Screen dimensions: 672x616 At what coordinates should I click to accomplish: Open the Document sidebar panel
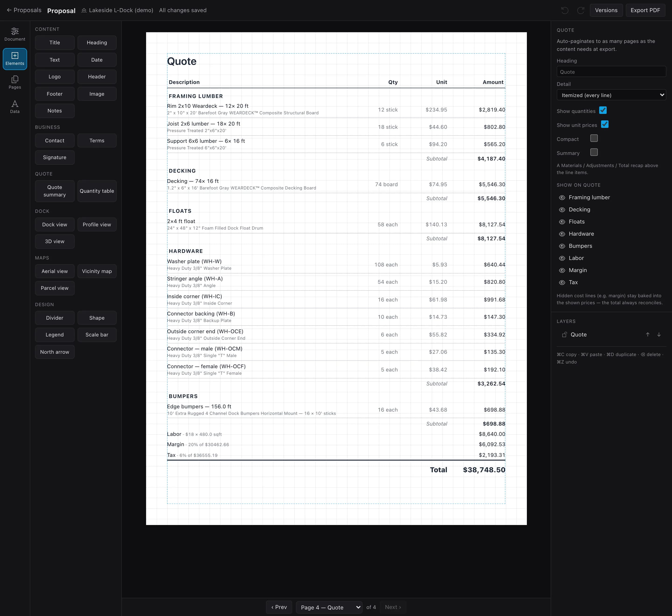pos(15,34)
